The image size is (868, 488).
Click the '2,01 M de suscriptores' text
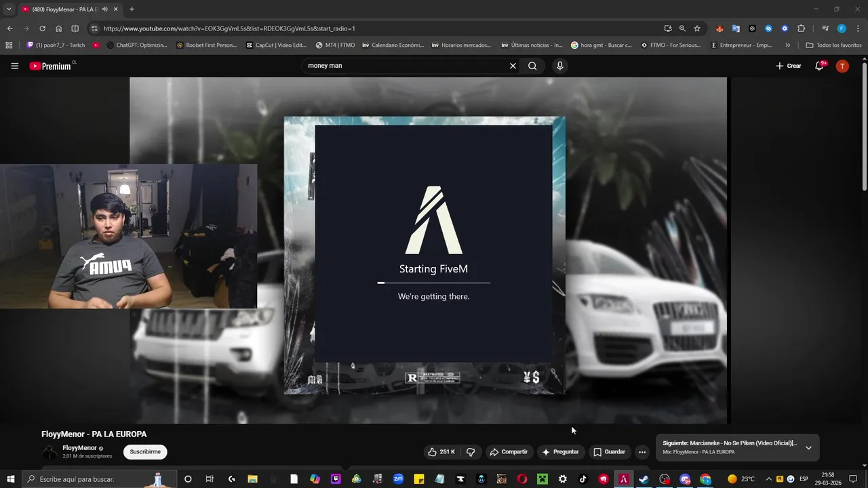click(x=87, y=456)
